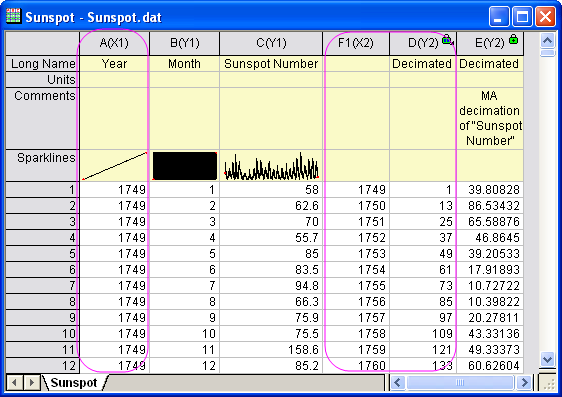
Task: Select row header 6
Action: [x=42, y=269]
